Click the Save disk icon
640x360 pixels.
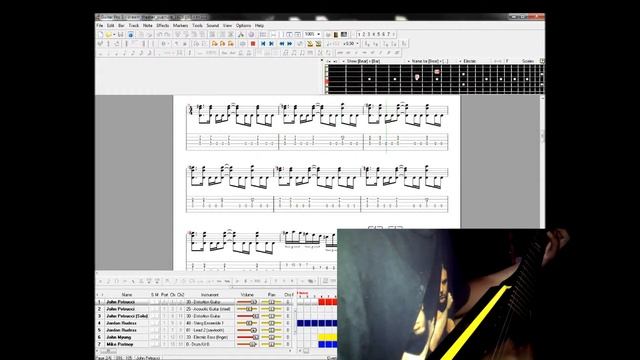point(120,35)
